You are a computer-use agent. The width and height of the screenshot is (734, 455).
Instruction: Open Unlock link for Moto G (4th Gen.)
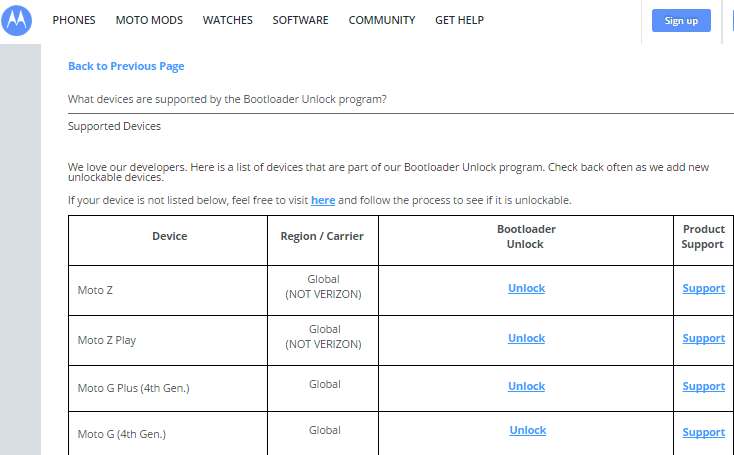(x=528, y=430)
